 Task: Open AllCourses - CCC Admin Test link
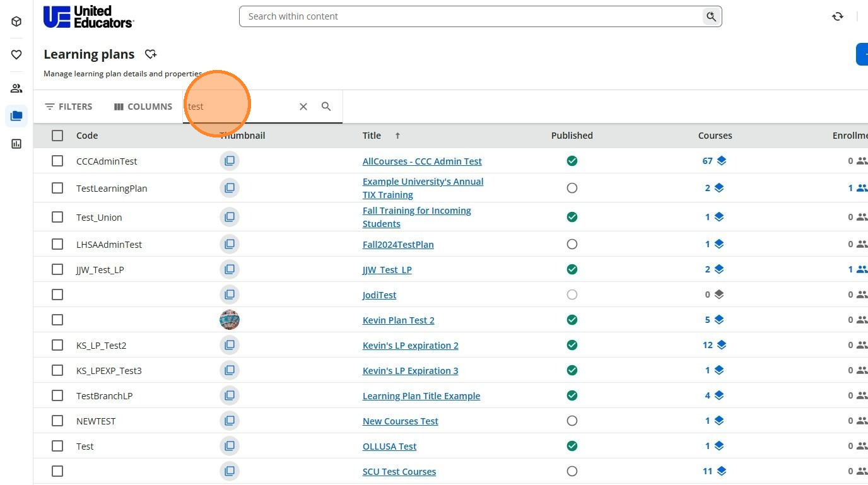coord(422,161)
